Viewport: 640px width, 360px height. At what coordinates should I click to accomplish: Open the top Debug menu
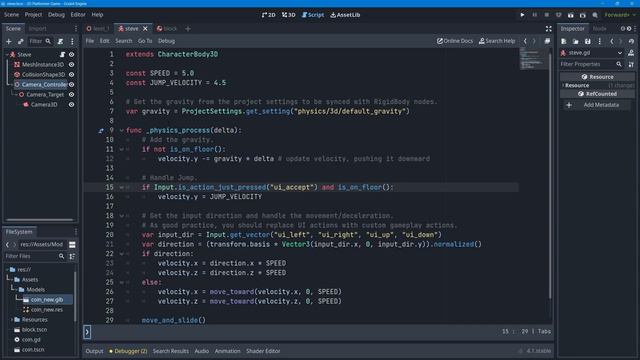point(56,15)
